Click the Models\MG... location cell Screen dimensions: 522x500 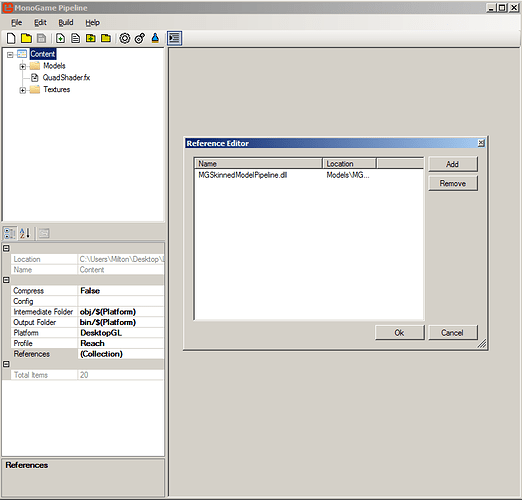click(x=348, y=175)
